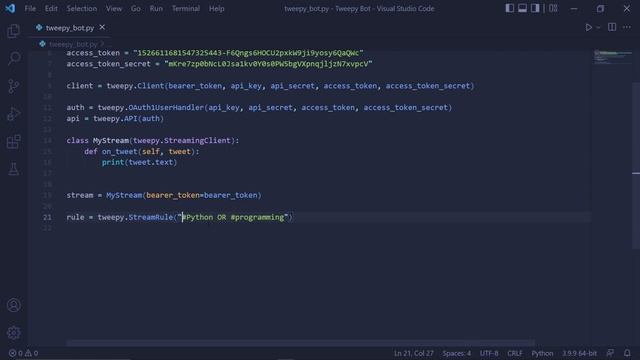The height and width of the screenshot is (360, 640).
Task: Click the "#Python OR #programming" string
Action: [x=233, y=217]
